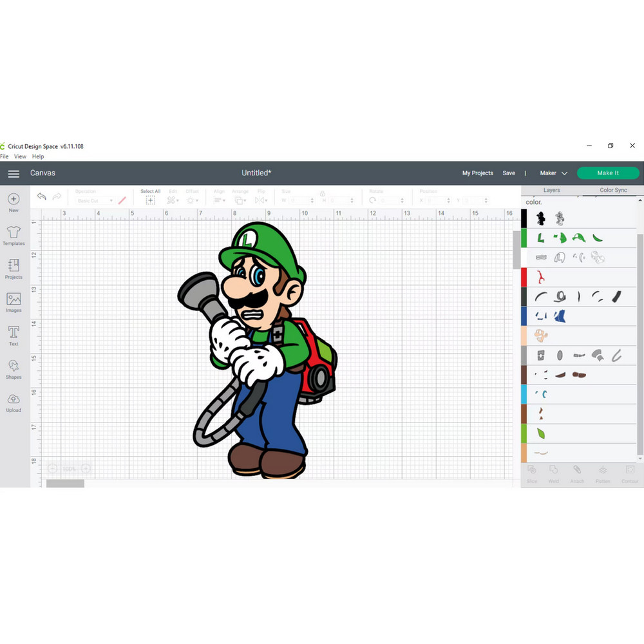Insert text with the Text tool
The height and width of the screenshot is (644, 644).
click(13, 334)
